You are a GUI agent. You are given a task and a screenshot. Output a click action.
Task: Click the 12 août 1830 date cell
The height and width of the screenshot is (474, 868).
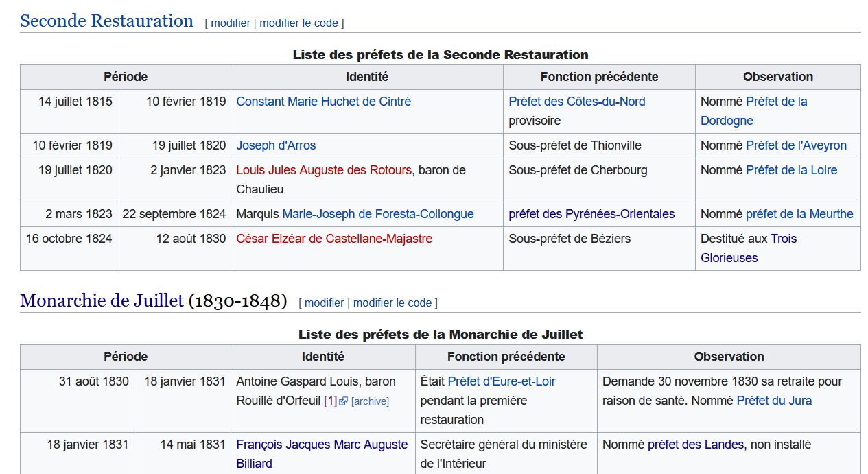pyautogui.click(x=174, y=248)
